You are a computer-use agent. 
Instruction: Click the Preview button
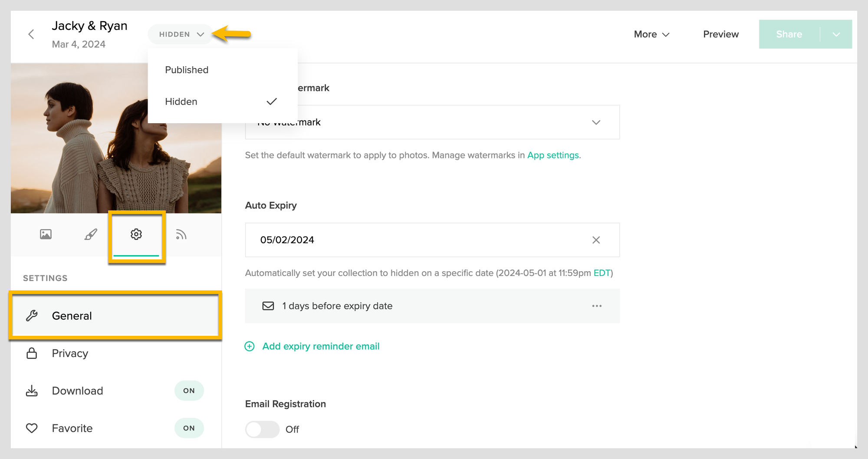coord(720,34)
